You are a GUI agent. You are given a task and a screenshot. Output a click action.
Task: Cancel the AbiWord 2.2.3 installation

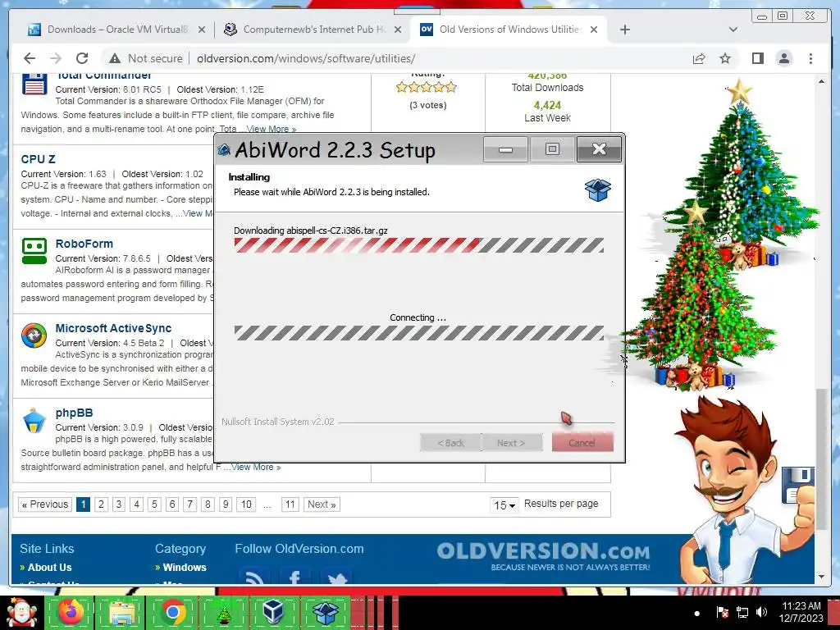click(582, 443)
